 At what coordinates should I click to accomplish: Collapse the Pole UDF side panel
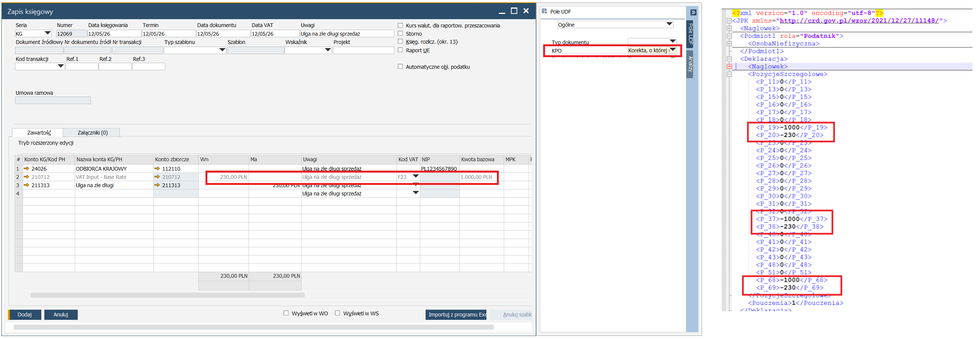pyautogui.click(x=693, y=12)
